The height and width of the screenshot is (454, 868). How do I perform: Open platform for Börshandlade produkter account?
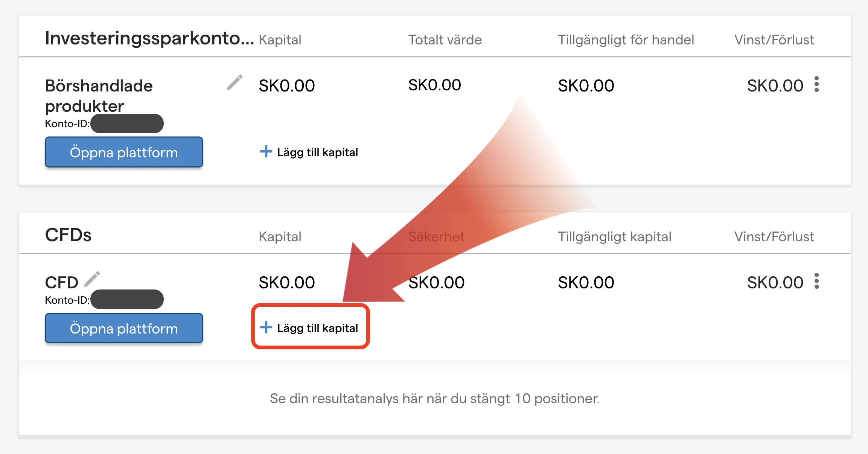[124, 152]
